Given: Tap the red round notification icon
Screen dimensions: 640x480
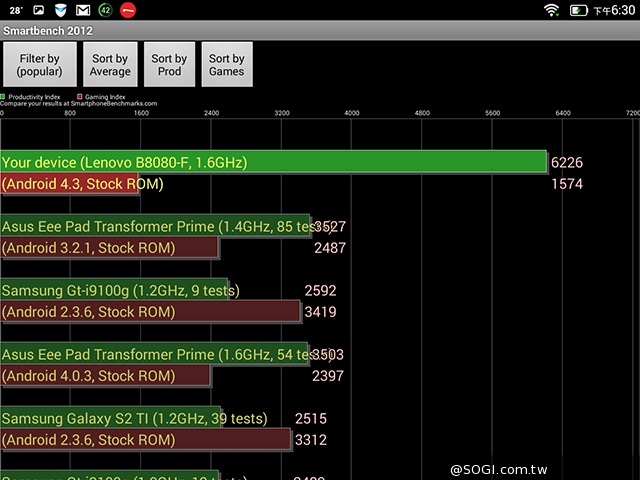Looking at the screenshot, I should 128,10.
